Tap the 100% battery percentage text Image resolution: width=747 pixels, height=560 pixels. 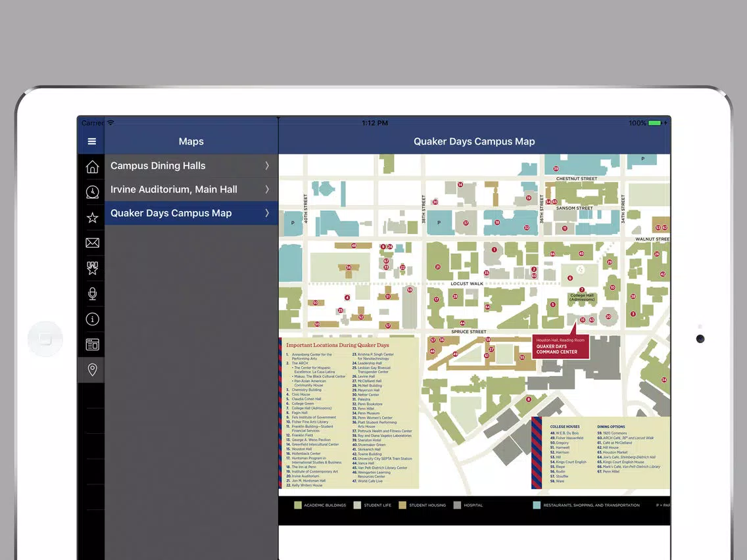637,123
